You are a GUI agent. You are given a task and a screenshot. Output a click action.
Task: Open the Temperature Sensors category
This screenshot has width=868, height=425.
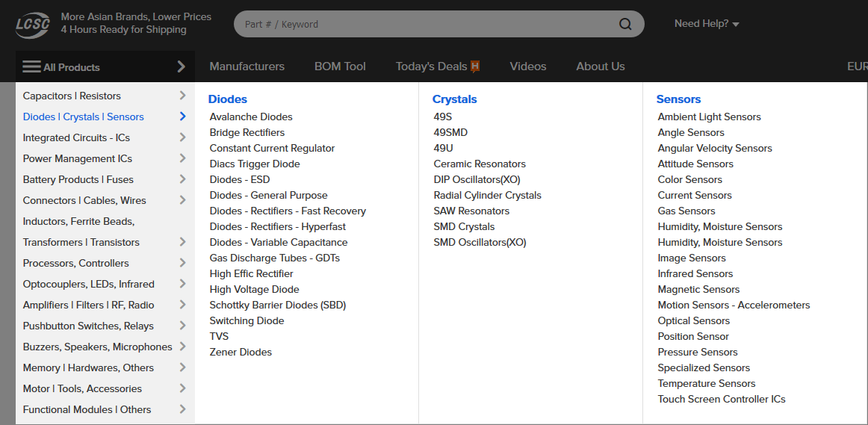[x=707, y=383]
